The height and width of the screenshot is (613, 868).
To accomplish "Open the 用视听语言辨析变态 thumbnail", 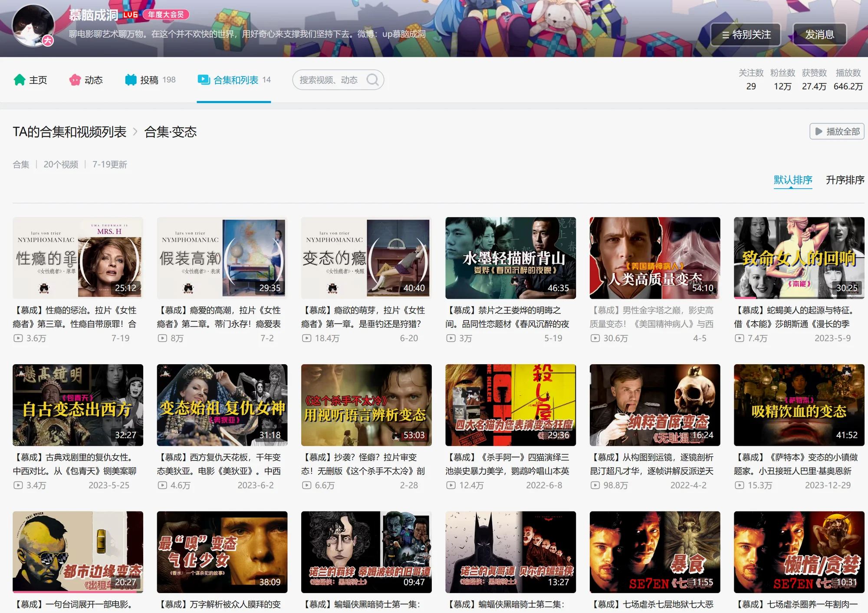I will [x=366, y=405].
